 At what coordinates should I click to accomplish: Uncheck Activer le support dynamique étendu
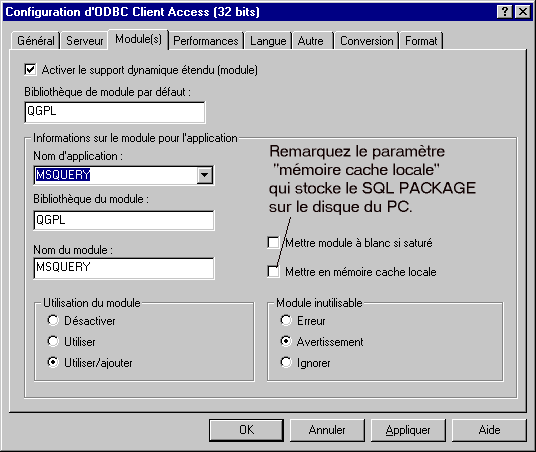pos(30,70)
